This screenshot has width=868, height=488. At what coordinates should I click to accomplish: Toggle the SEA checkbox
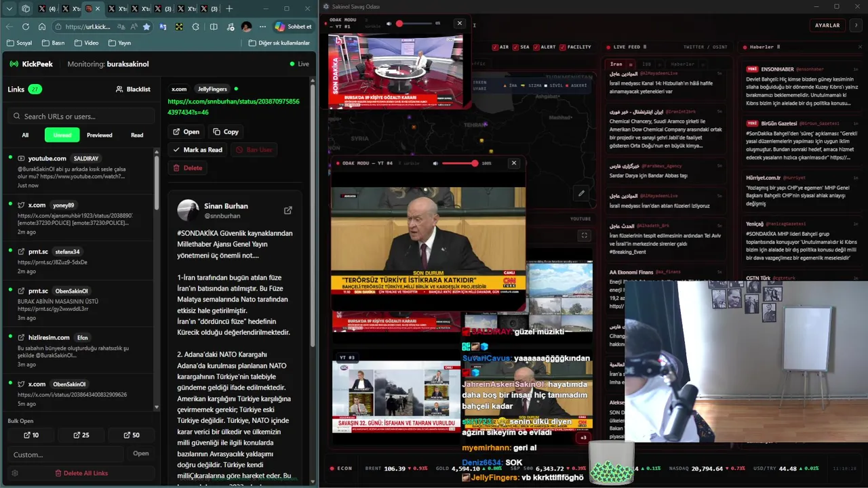click(516, 47)
